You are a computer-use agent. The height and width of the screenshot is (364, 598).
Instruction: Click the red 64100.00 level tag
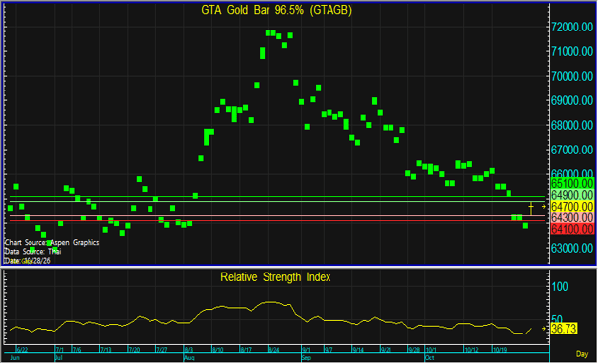coord(572,229)
